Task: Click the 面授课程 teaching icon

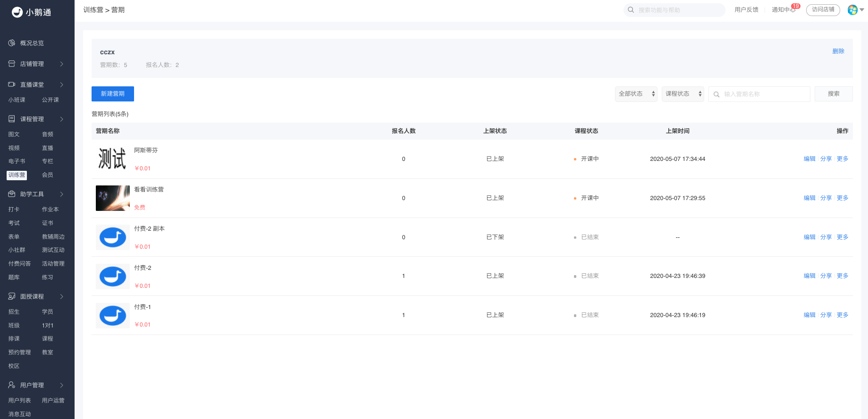Action: tap(12, 296)
